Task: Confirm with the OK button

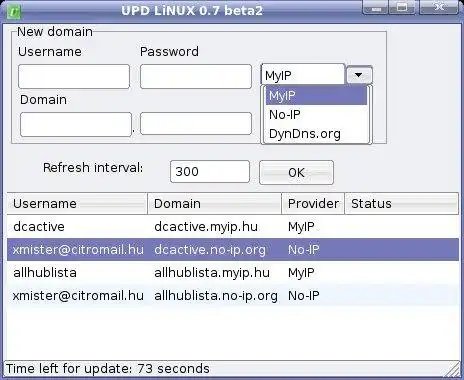Action: 296,172
